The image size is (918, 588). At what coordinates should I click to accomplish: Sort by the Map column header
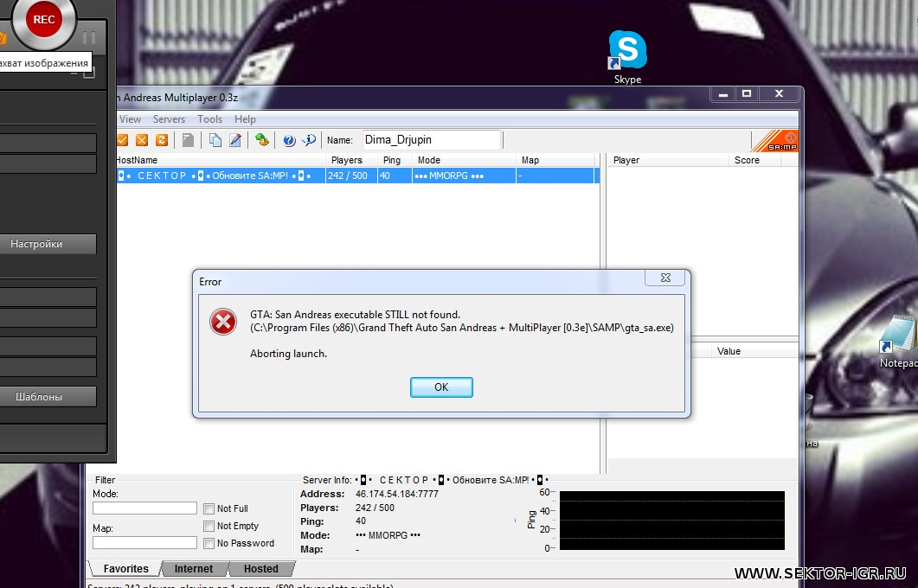coord(555,160)
